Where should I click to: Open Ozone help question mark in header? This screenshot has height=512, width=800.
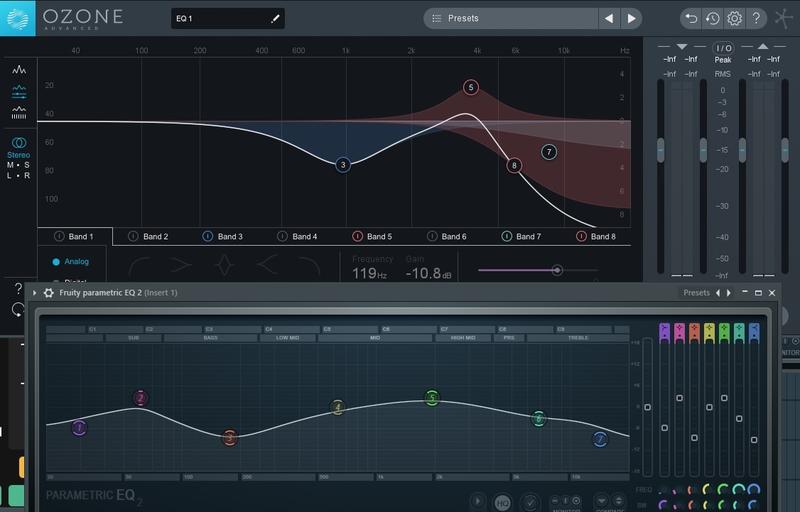756,18
